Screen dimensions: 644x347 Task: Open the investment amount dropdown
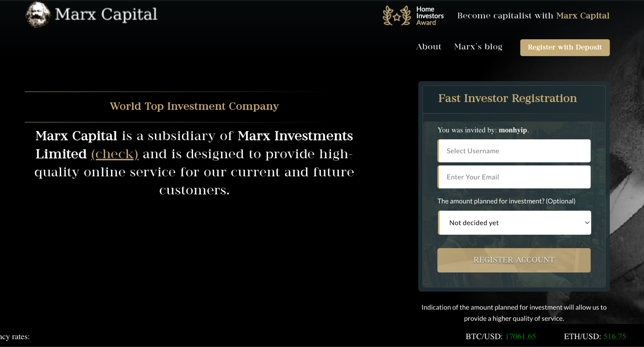pos(514,223)
